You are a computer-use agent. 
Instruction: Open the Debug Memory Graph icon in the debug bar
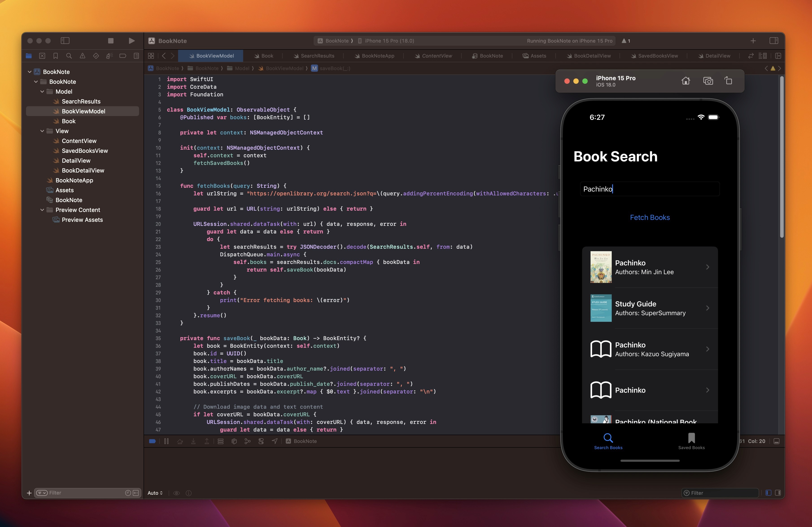[x=247, y=441]
